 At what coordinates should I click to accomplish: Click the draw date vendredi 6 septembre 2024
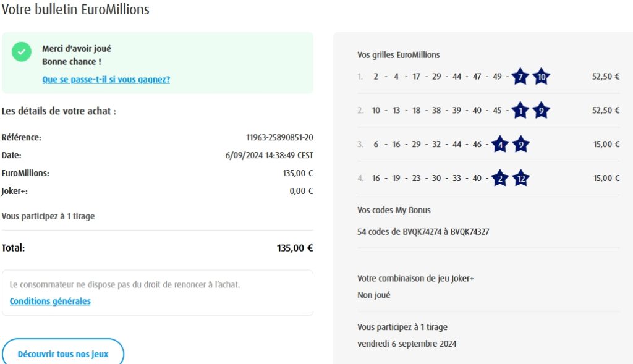(407, 344)
